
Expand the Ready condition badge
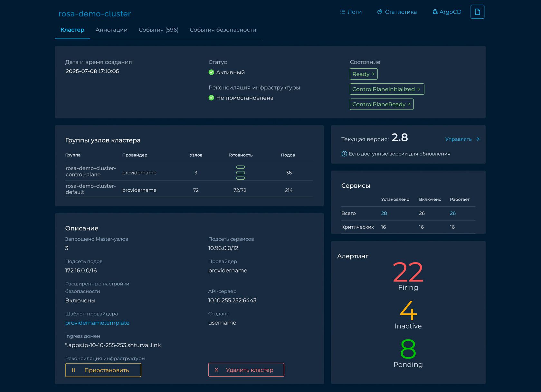coord(364,74)
